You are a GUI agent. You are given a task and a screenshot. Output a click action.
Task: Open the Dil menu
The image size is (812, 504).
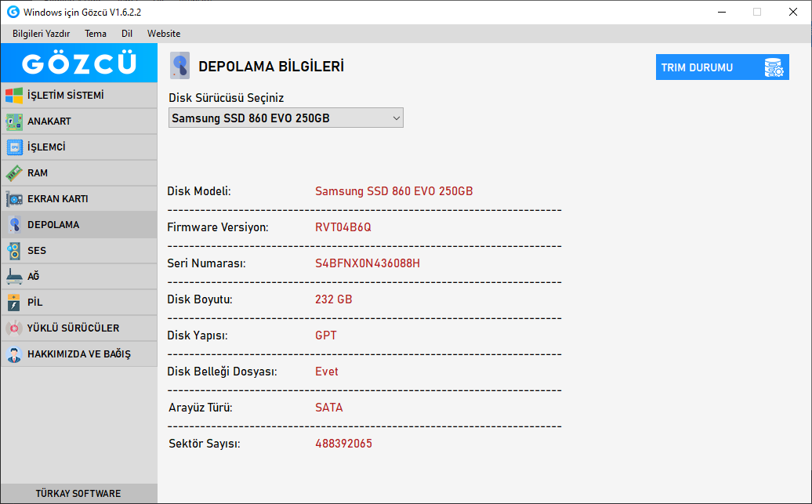tap(127, 34)
